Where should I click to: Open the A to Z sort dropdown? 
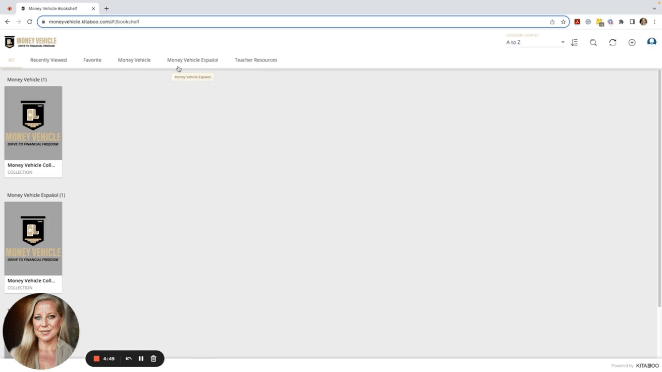pyautogui.click(x=535, y=42)
